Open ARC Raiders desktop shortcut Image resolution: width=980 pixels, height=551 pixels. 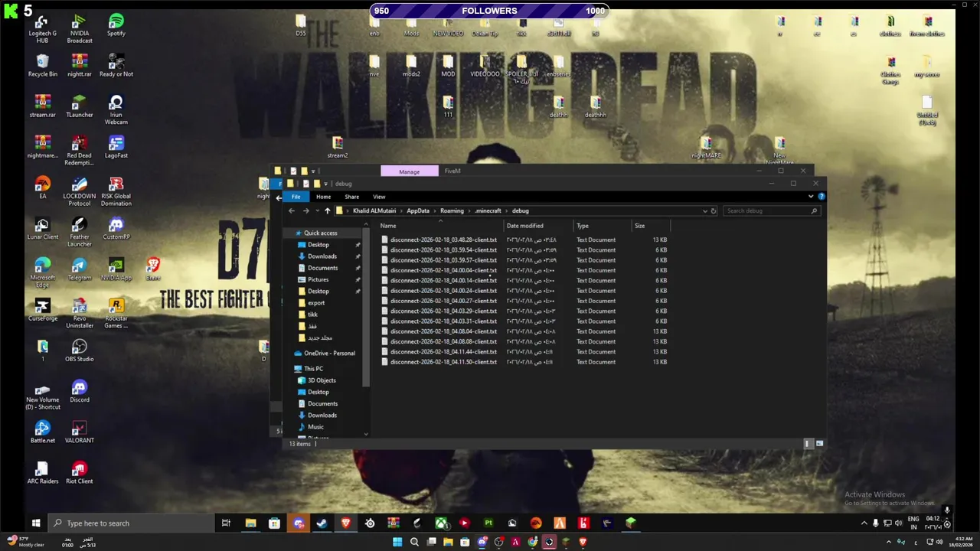42,473
